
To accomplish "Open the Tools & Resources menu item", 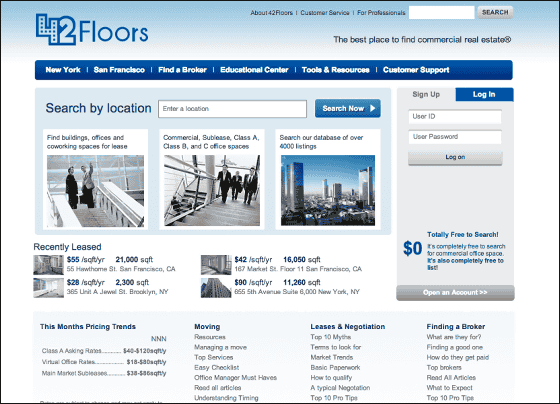I will (x=336, y=70).
